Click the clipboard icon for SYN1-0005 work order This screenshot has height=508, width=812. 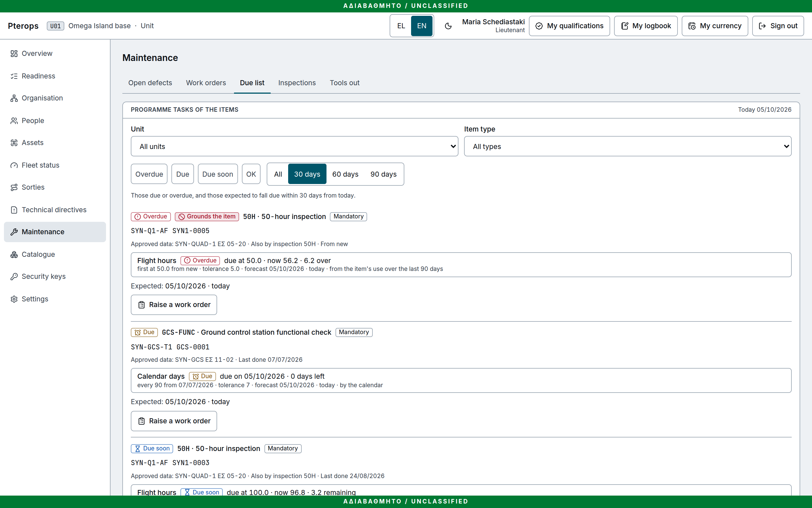[x=142, y=305]
